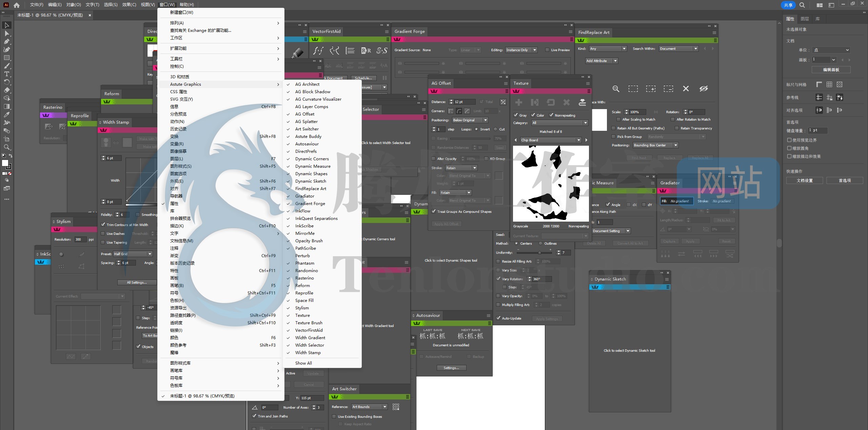Open the Preset Half Grid dropdown

[x=133, y=254]
